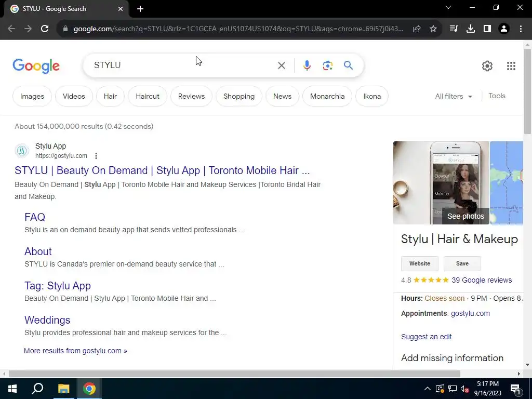The image size is (532, 399).
Task: Open the three-dot options for the Stylu App result
Action: (96, 156)
